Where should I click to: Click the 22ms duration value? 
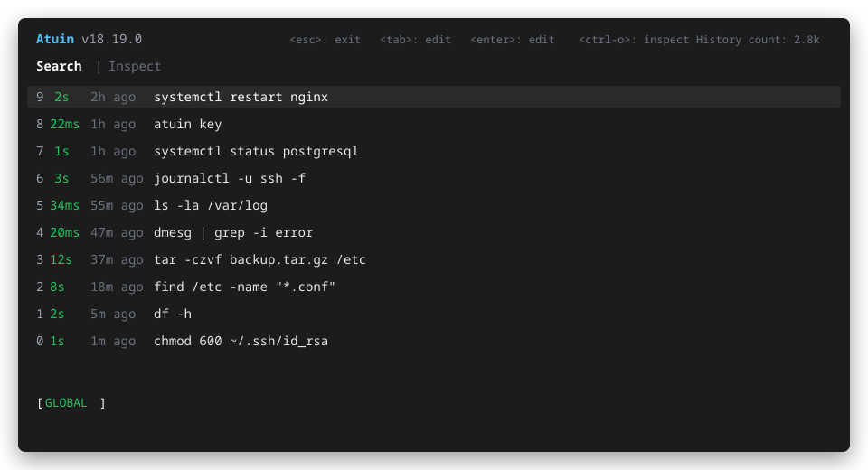pyautogui.click(x=65, y=124)
